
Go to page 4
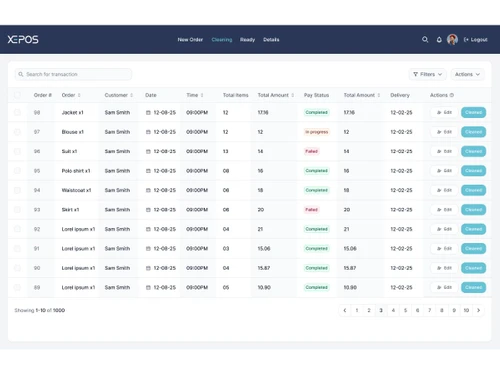[x=393, y=310]
